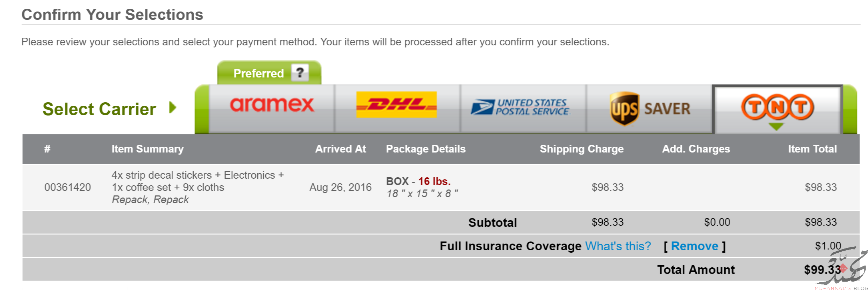Click the Arrived At column header
This screenshot has height=290, width=868.
pyautogui.click(x=340, y=149)
